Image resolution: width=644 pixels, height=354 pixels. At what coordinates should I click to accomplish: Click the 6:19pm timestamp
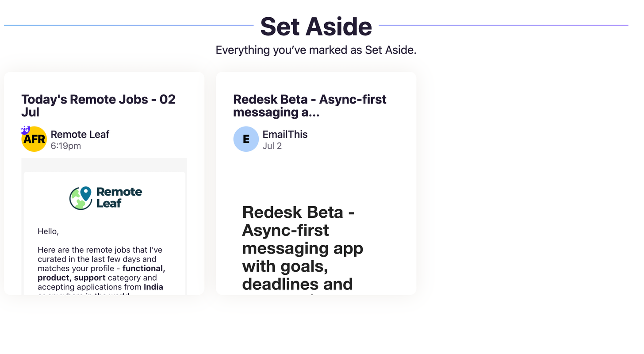click(x=66, y=146)
